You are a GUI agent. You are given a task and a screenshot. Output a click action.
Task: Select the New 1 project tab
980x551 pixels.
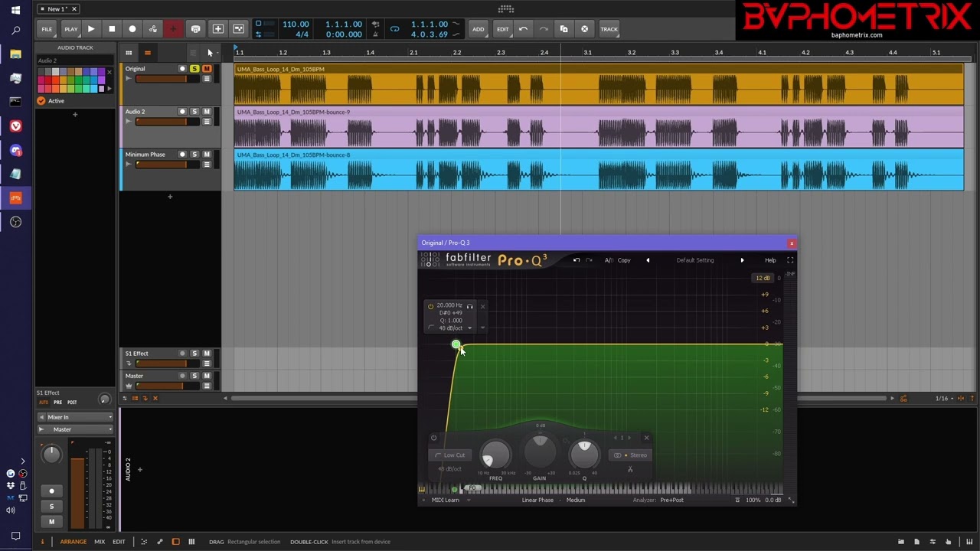(x=57, y=8)
